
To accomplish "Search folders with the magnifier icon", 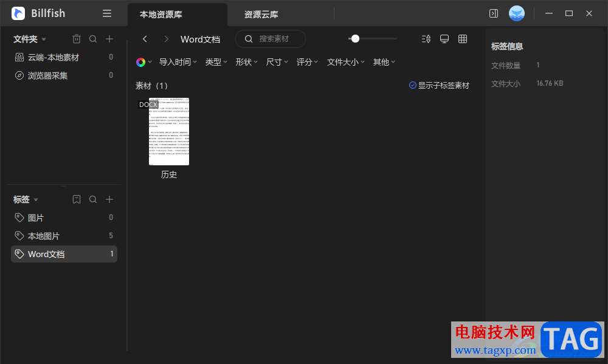I will (x=93, y=39).
